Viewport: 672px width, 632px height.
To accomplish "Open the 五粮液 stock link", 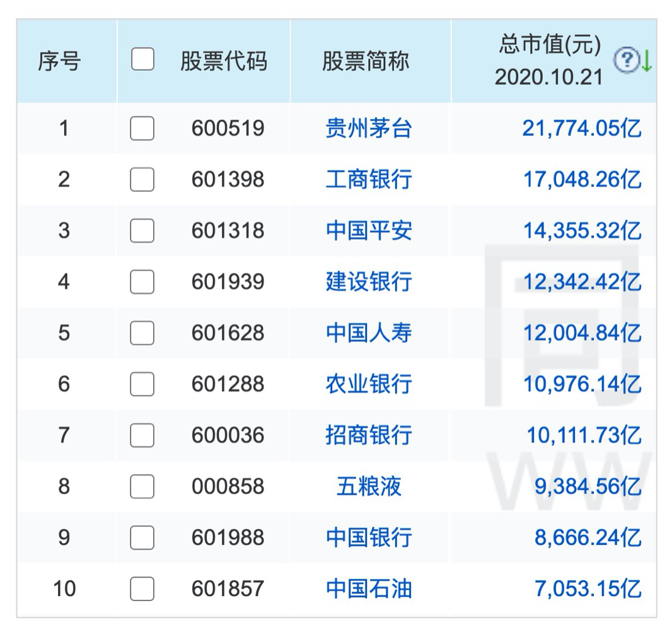I will [369, 486].
